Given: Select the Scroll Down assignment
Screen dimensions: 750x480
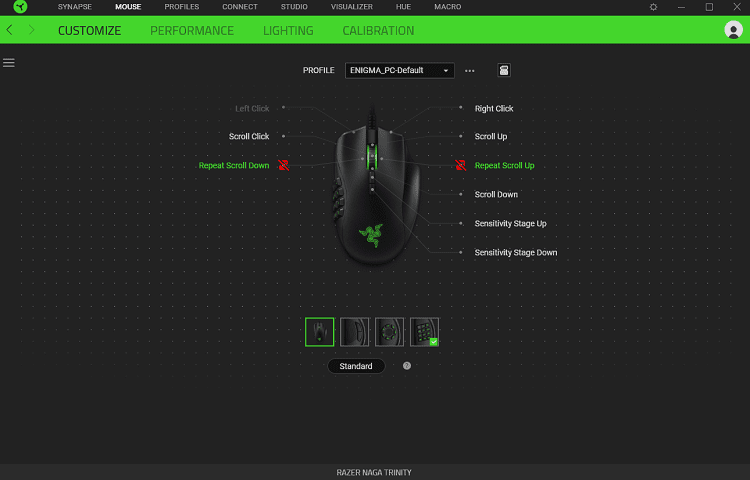Looking at the screenshot, I should point(496,195).
